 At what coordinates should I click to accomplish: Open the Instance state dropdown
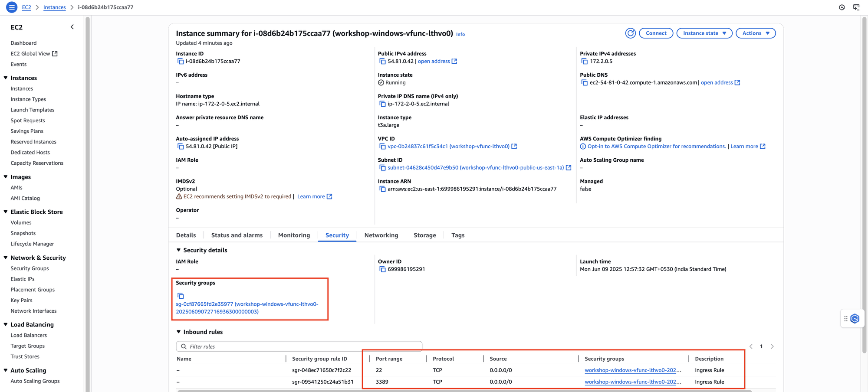[x=704, y=33]
